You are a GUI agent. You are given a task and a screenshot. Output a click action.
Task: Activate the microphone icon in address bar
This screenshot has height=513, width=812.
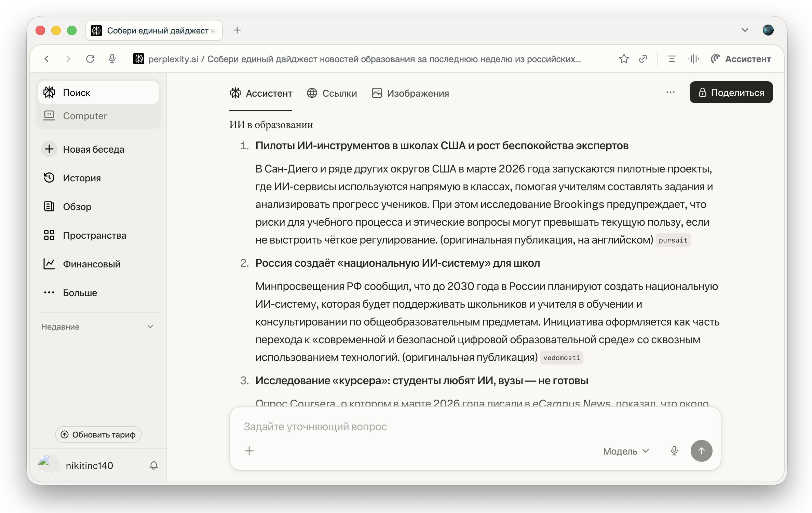tap(112, 59)
